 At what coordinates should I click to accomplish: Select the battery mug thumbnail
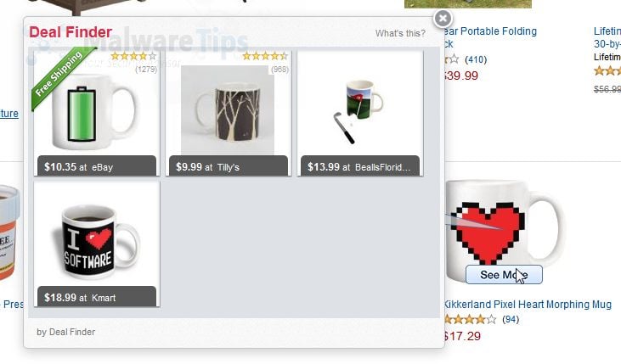pyautogui.click(x=93, y=112)
